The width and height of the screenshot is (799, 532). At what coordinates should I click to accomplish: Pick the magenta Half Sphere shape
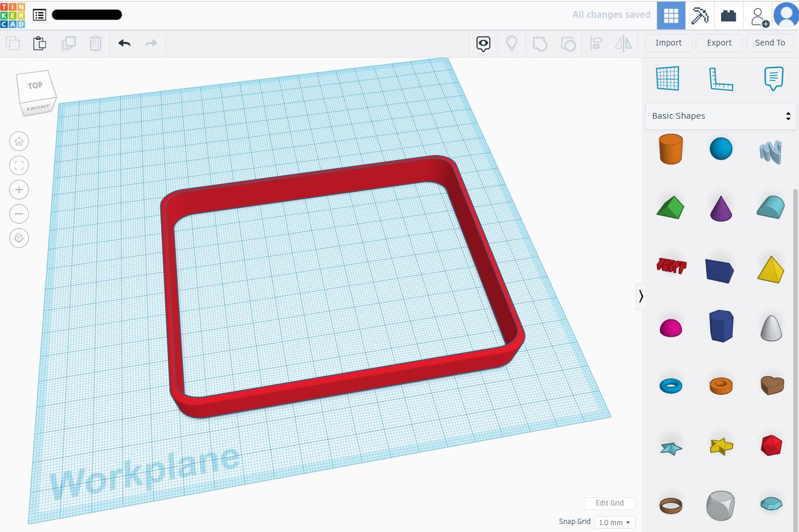(671, 328)
